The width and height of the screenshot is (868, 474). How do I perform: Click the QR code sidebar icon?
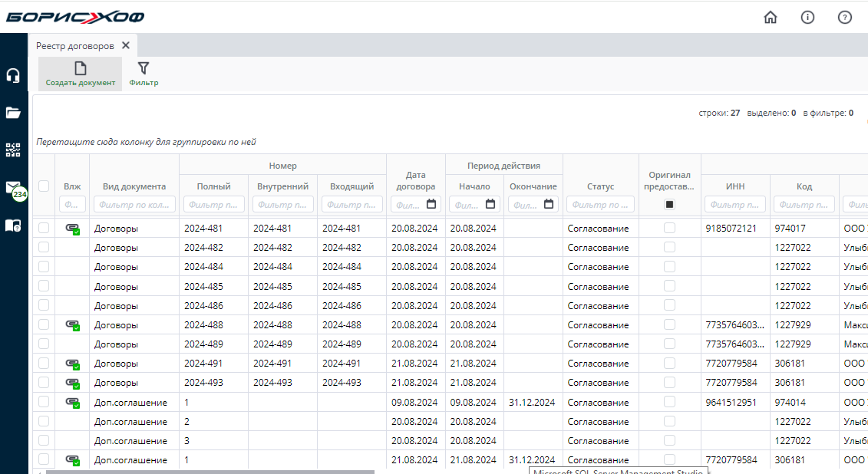coord(13,150)
